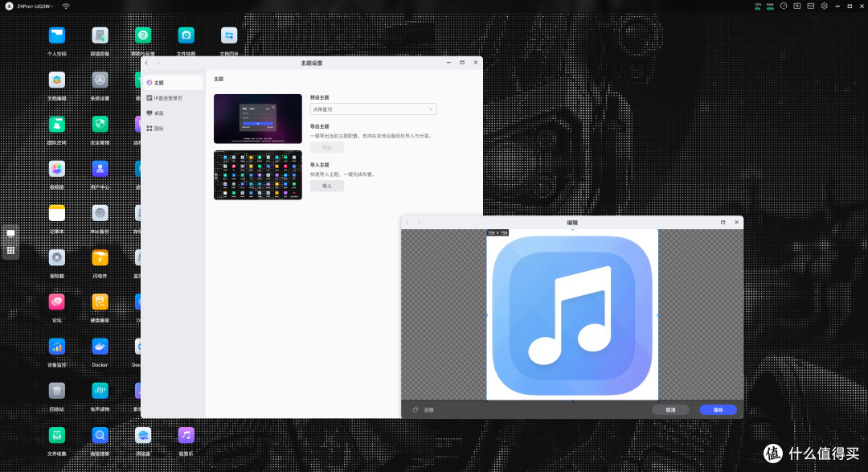Launch the 保险箱 safe icon
The width and height of the screenshot is (868, 472).
point(56,257)
